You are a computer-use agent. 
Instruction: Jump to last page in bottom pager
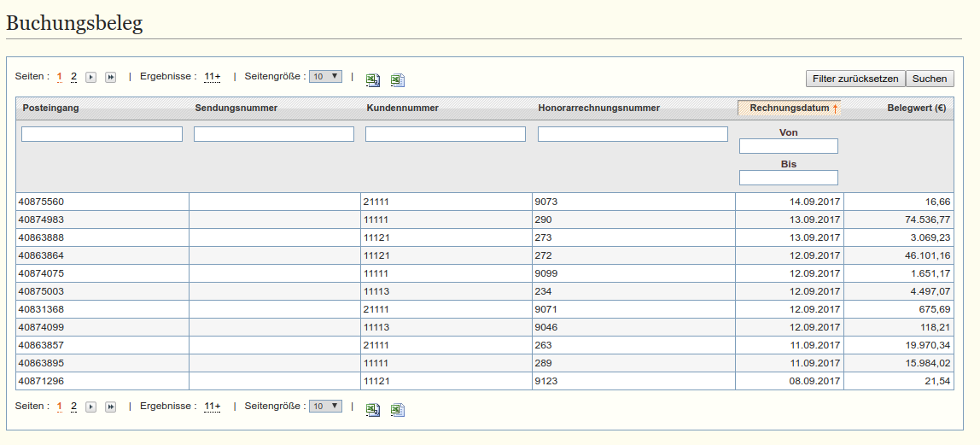click(111, 407)
